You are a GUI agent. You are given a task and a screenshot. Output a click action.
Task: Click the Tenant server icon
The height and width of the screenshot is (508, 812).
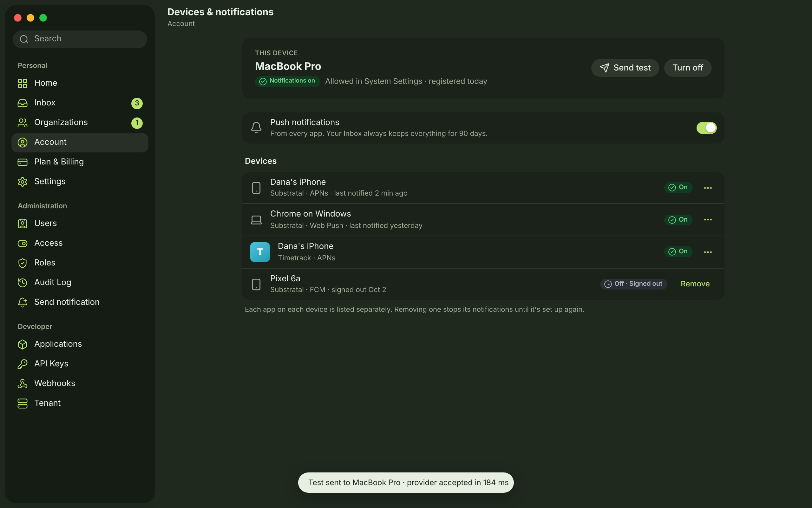[x=23, y=403]
